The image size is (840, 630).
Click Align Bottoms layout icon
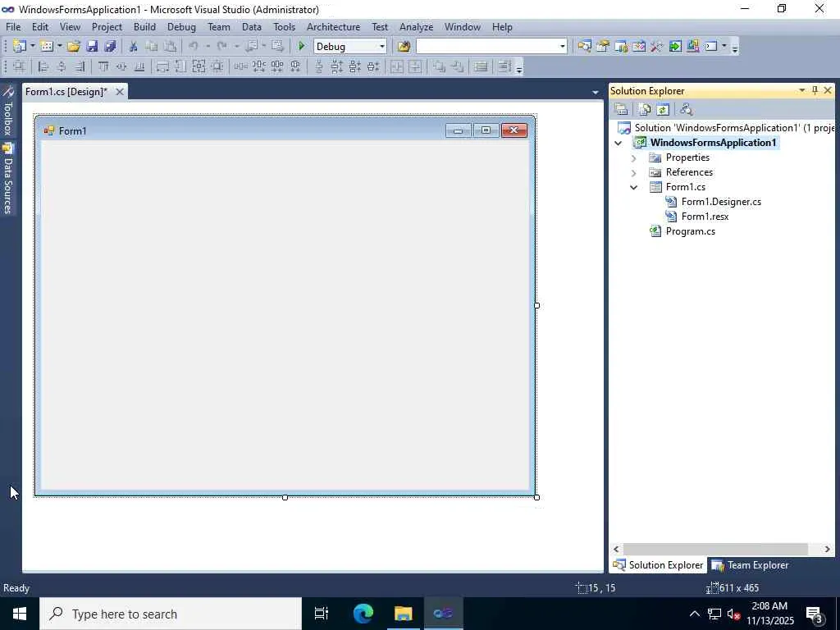[x=139, y=66]
